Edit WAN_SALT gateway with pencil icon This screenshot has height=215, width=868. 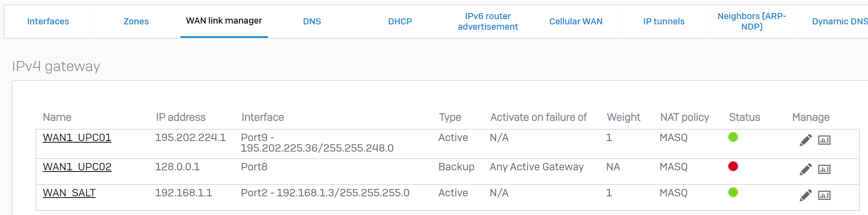pyautogui.click(x=805, y=195)
